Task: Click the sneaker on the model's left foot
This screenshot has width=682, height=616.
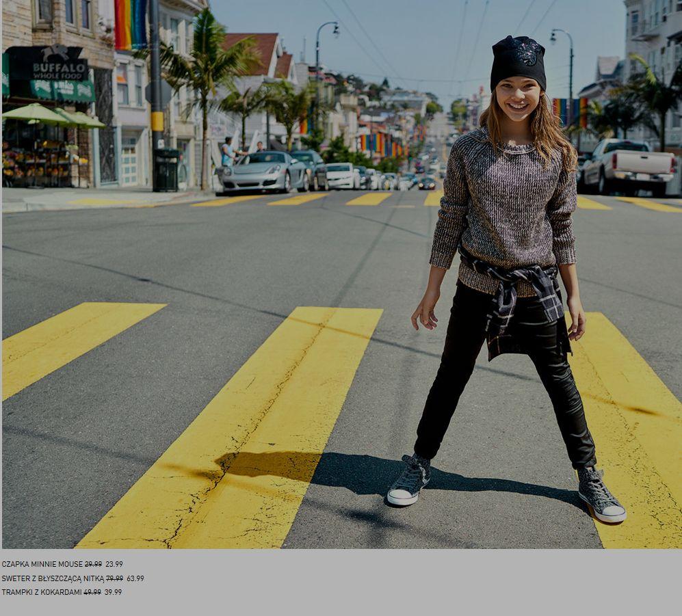Action: tap(601, 496)
